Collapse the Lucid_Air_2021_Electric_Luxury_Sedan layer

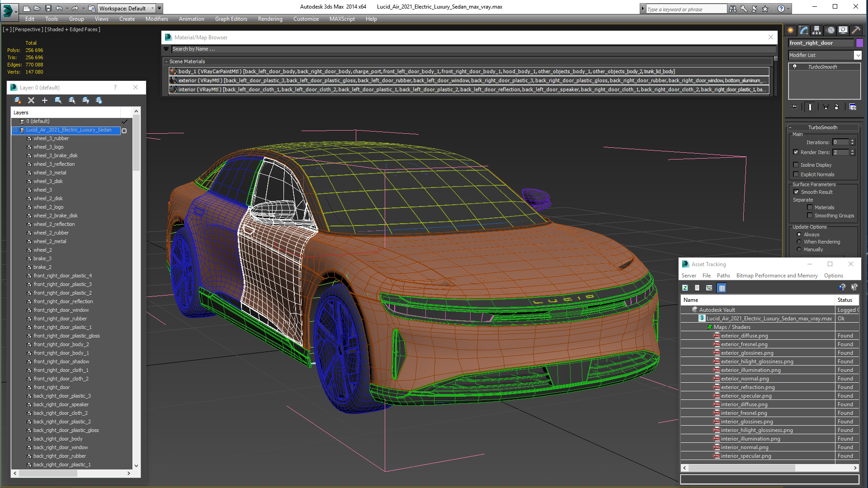pos(15,130)
